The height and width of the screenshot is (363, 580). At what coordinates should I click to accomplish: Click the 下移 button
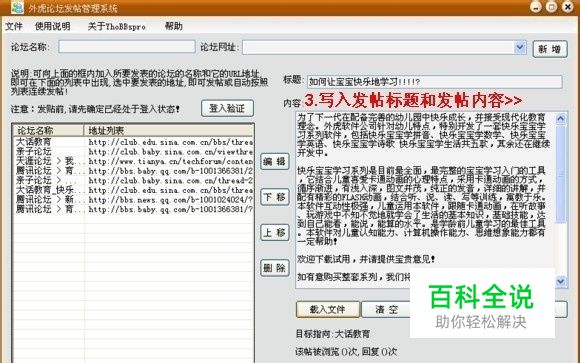coord(274,197)
